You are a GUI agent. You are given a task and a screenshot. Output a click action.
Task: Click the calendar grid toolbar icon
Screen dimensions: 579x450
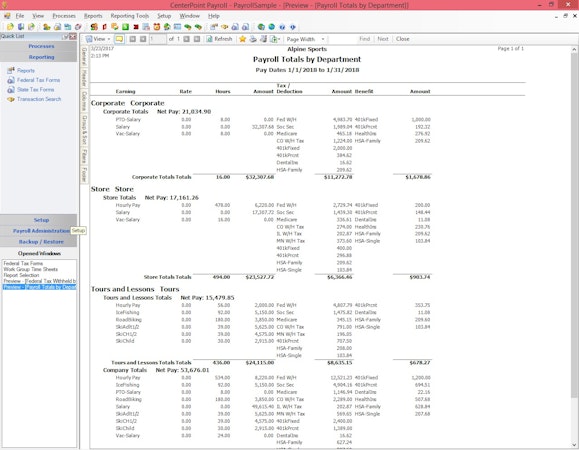pos(146,27)
